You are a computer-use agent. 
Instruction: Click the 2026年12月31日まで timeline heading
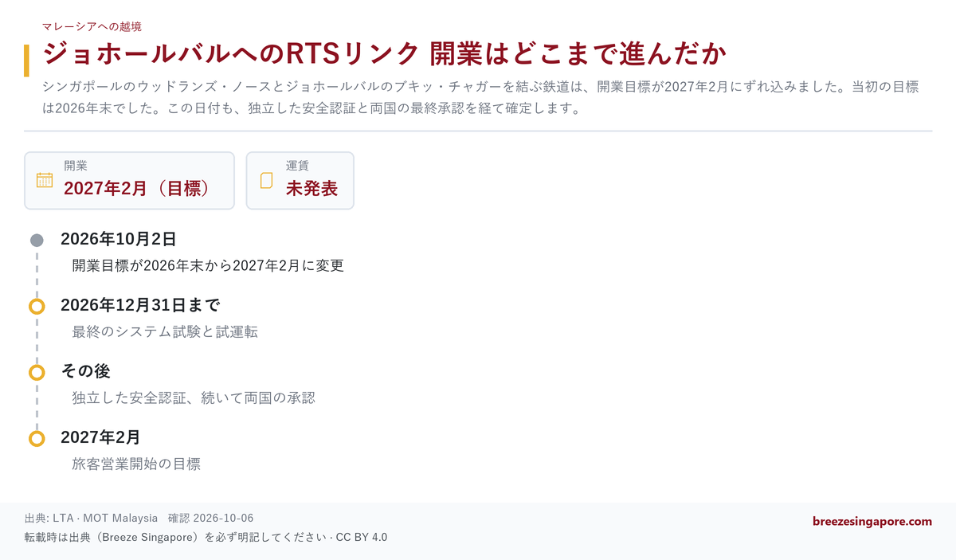(x=140, y=305)
